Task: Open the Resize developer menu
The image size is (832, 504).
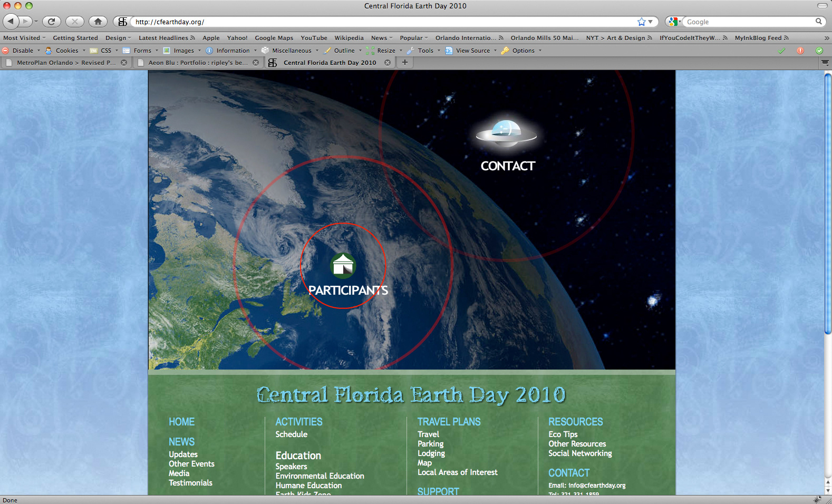Action: 384,51
